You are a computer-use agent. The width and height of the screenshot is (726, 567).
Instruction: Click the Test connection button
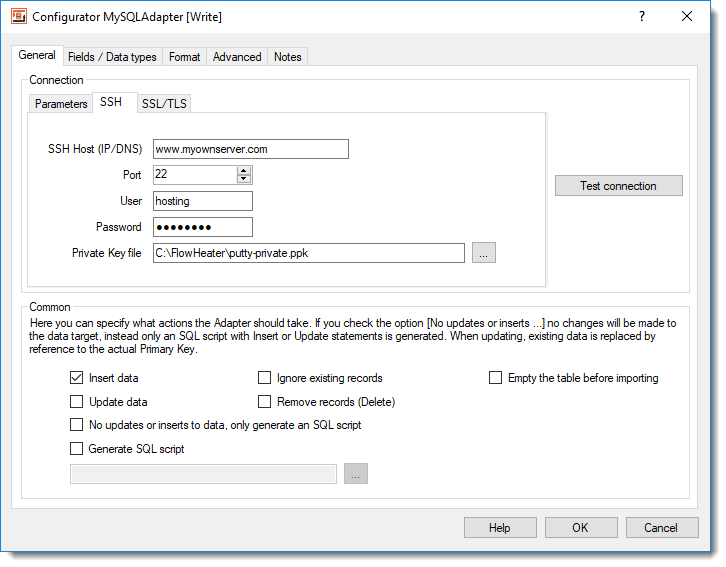point(619,186)
